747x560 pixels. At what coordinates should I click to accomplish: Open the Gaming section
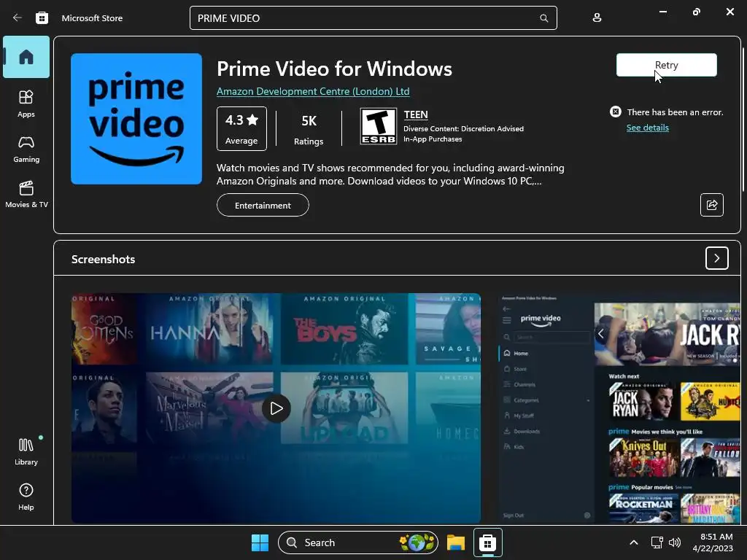point(26,149)
